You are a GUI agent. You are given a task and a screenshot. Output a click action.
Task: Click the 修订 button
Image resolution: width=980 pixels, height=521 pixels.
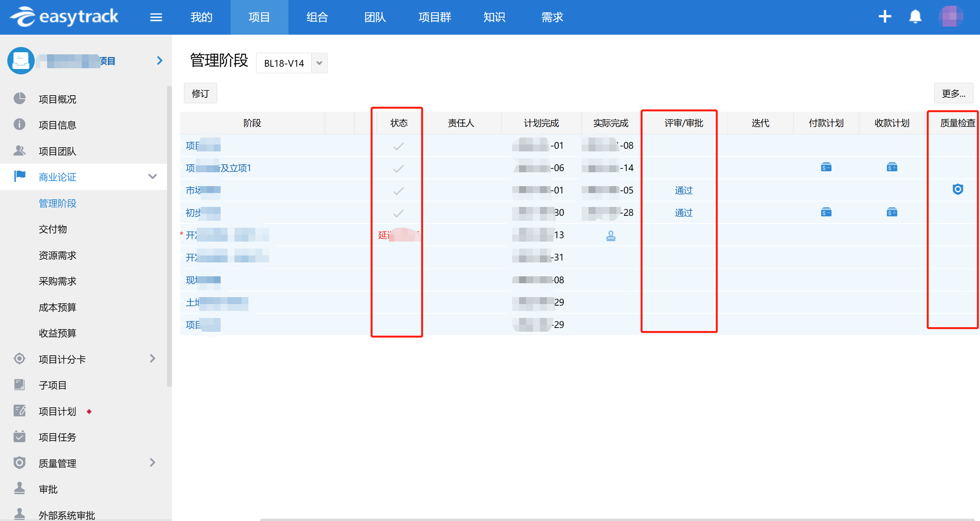click(200, 93)
